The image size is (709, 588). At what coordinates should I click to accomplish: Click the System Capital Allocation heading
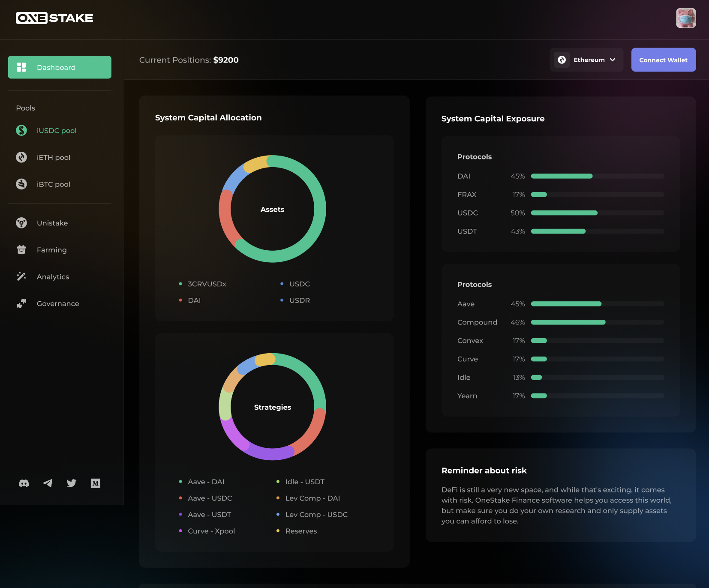[208, 117]
